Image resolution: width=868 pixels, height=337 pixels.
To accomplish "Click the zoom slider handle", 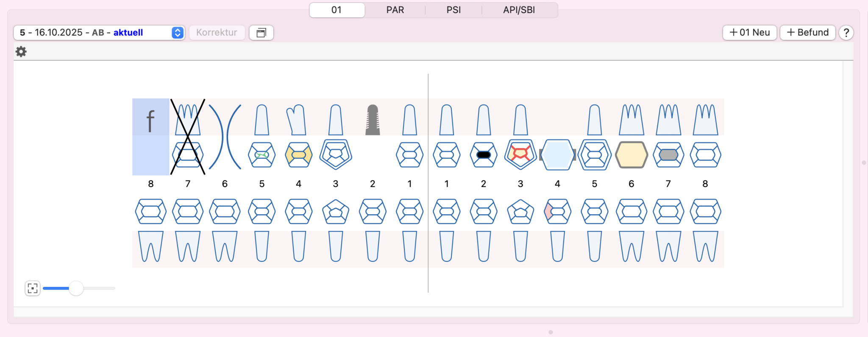I will pyautogui.click(x=76, y=288).
